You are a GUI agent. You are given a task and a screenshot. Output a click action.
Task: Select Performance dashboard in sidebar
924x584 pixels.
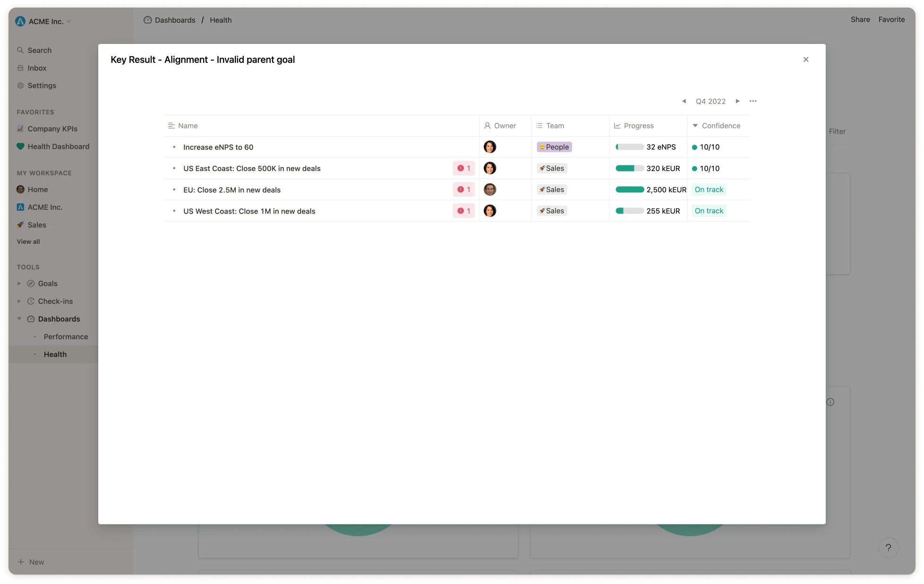tap(66, 336)
